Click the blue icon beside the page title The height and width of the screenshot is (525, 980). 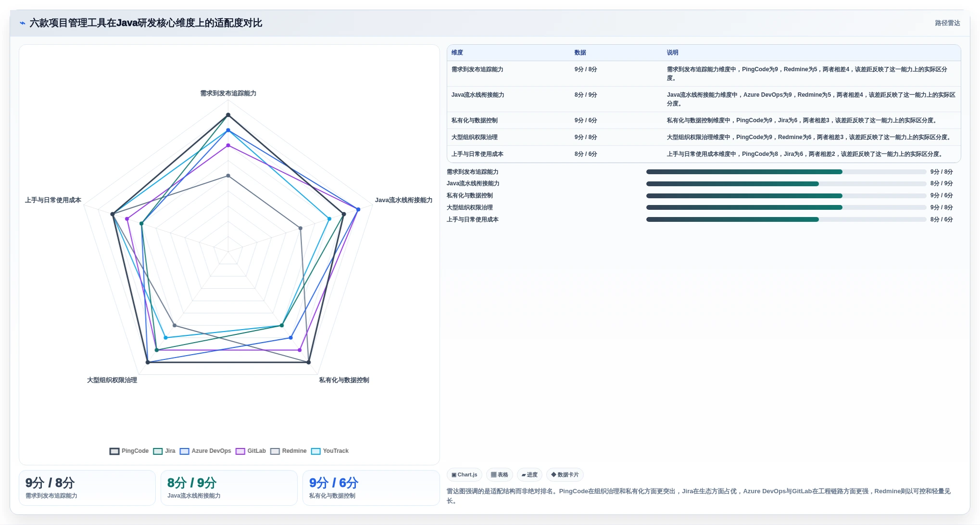point(22,23)
